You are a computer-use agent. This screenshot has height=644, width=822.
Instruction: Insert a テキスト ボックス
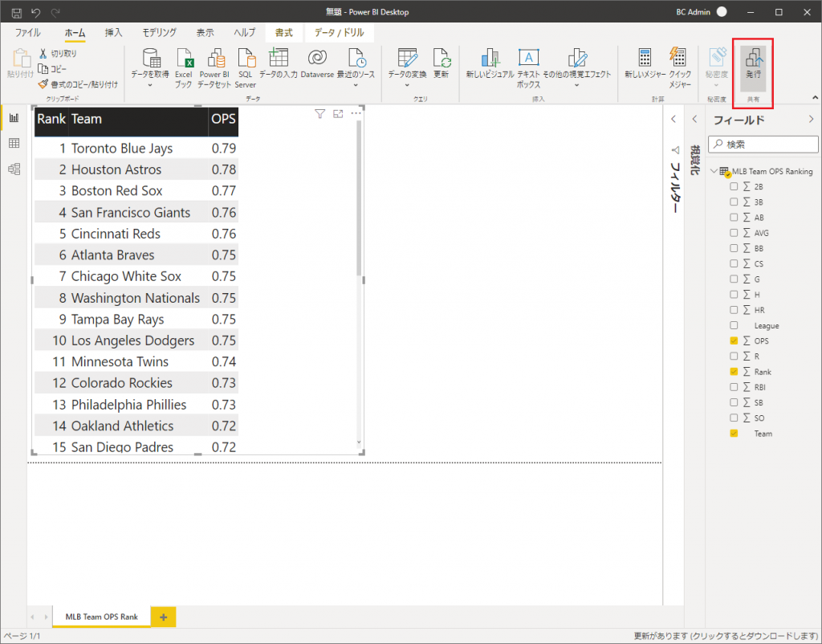[x=528, y=68]
